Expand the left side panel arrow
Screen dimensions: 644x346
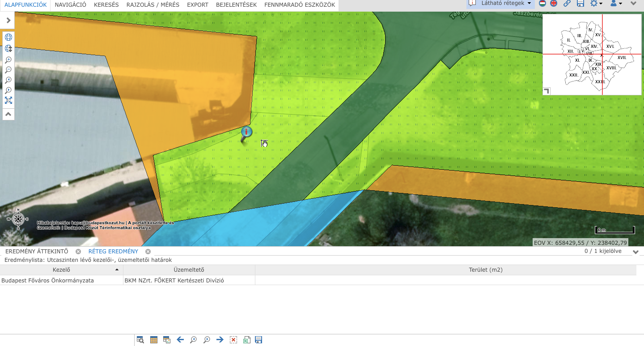[8, 21]
